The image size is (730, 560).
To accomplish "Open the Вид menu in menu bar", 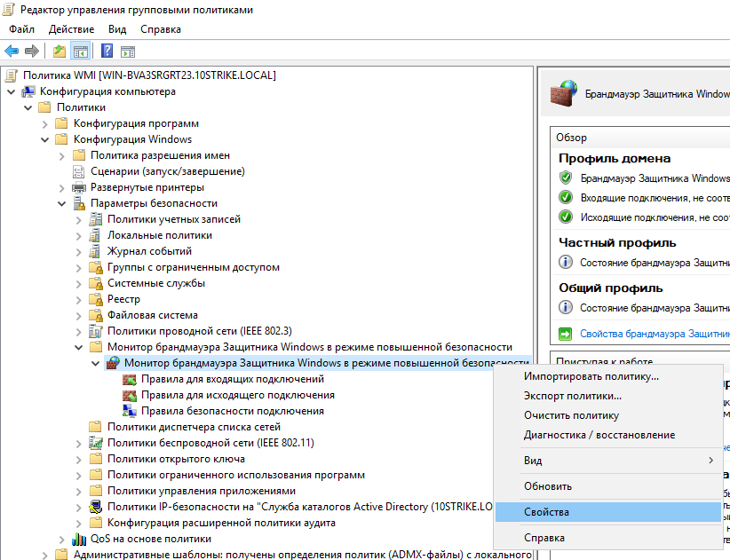I will (117, 29).
